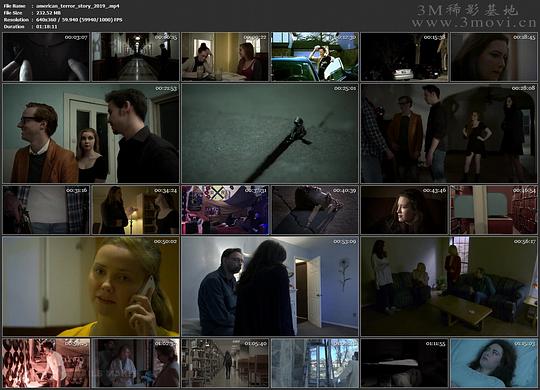Click the colorful purple room frame 00:37:31
Image resolution: width=540 pixels, height=390 pixels.
coord(225,210)
